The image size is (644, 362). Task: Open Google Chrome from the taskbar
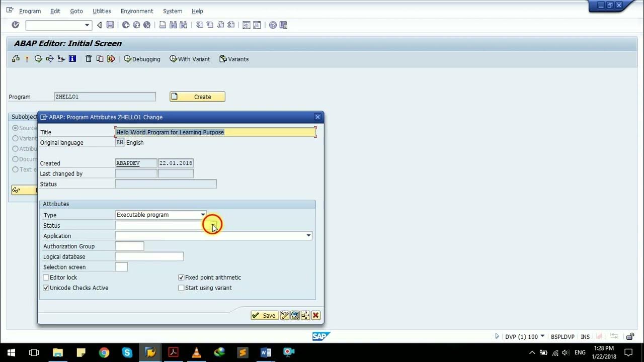click(104, 352)
